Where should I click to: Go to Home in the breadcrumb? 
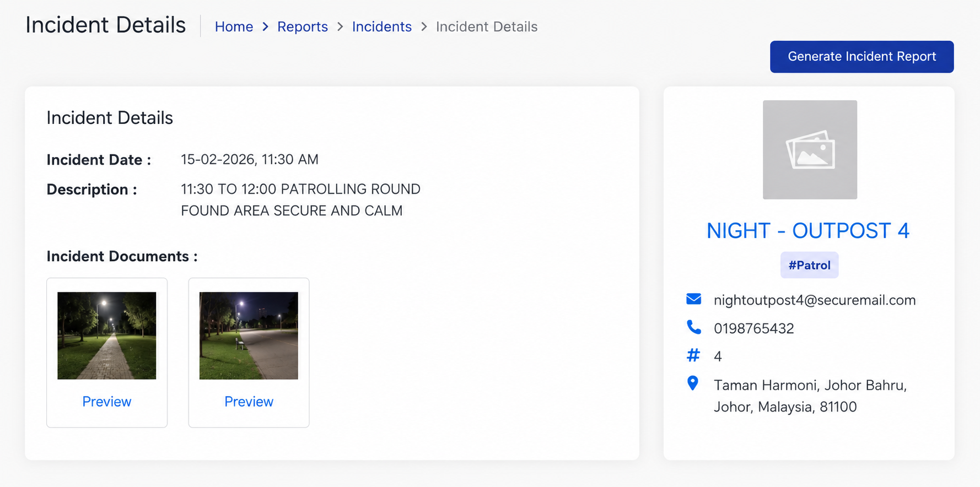point(234,26)
